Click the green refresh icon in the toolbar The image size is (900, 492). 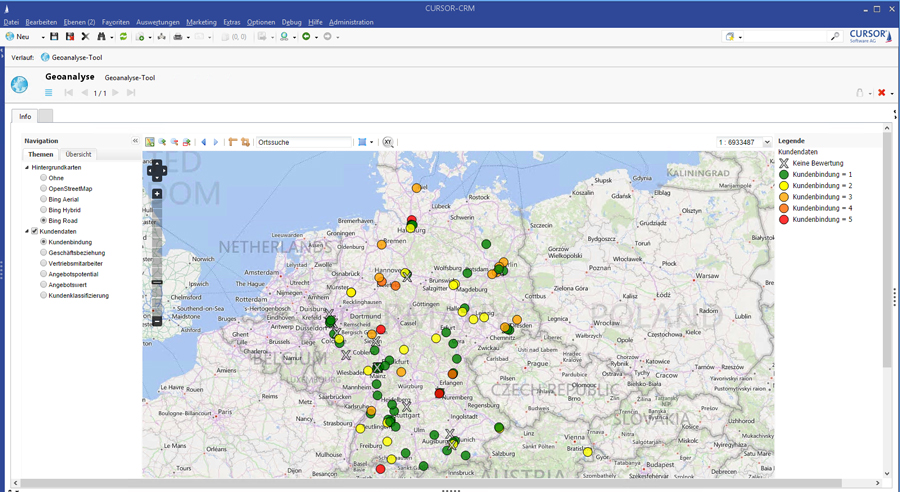tap(123, 37)
